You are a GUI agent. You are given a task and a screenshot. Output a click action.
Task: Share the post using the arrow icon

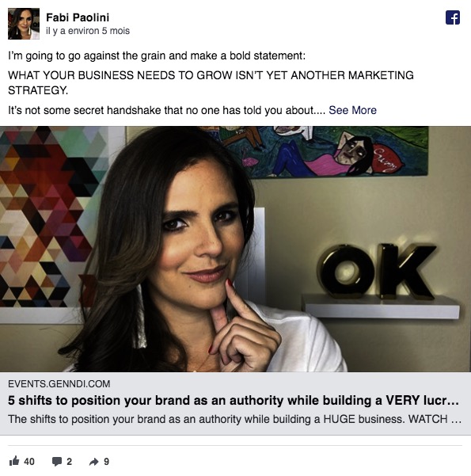pyautogui.click(x=93, y=462)
